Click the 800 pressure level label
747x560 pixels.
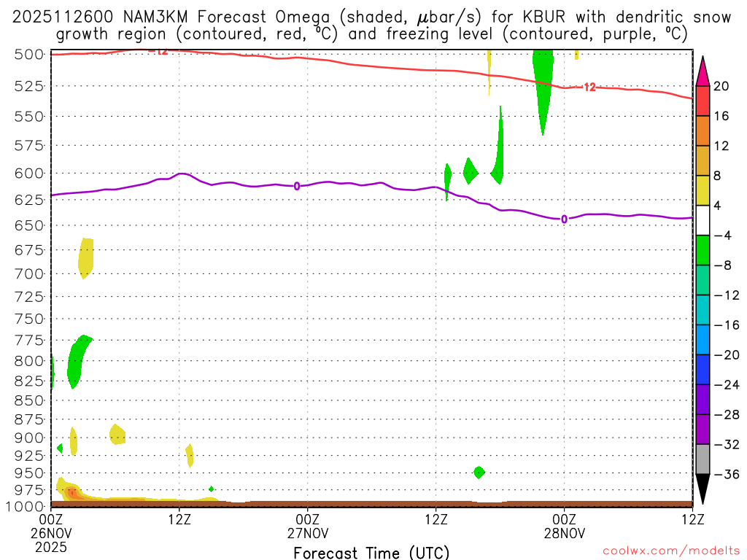pyautogui.click(x=29, y=361)
